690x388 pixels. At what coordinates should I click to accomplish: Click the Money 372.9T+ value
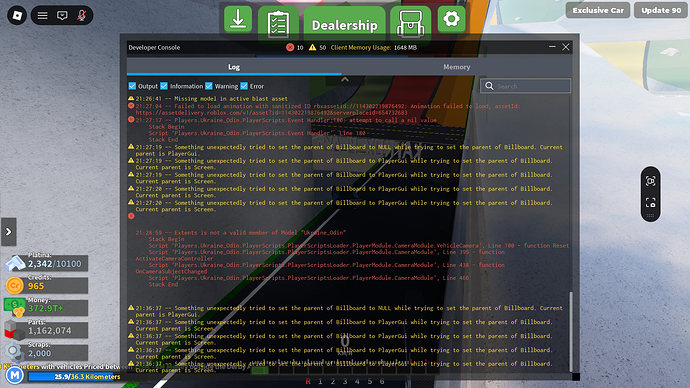[x=46, y=308]
